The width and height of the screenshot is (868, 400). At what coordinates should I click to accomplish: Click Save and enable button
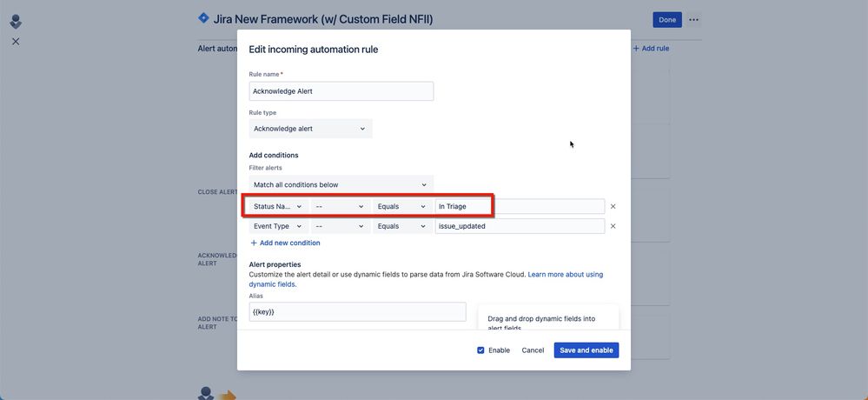pos(586,350)
